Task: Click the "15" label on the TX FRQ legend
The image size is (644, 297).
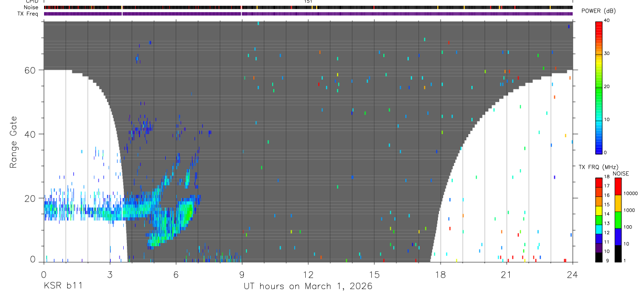Action: [607, 204]
